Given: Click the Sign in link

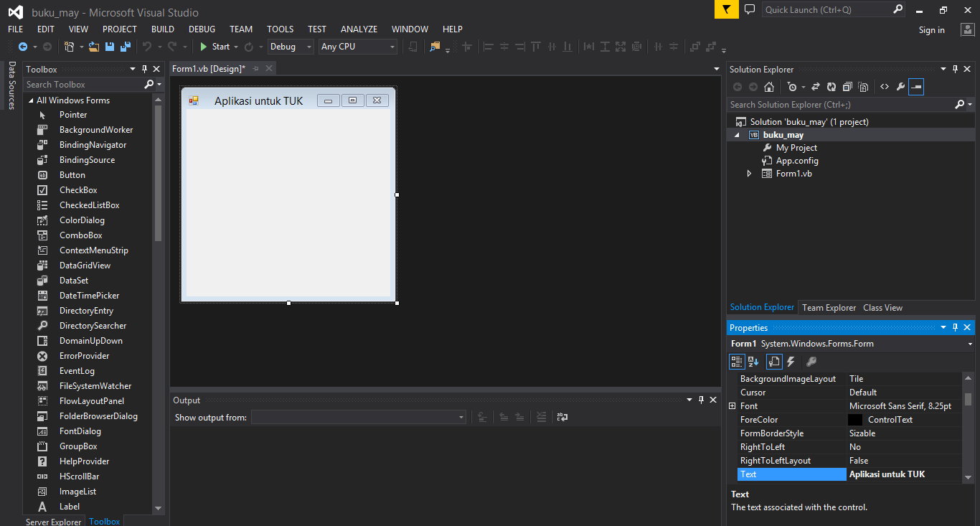Looking at the screenshot, I should click(931, 30).
